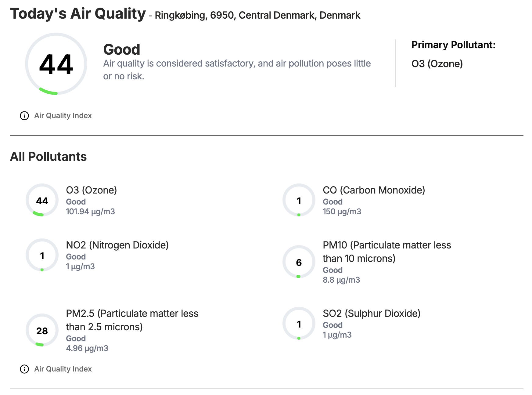Screen dimensions: 532x395
Task: Click the O3 Ozone gauge circle
Action: (x=42, y=200)
